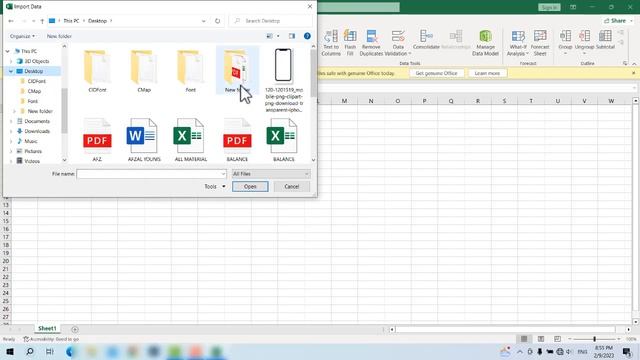This screenshot has height=360, width=640.
Task: Select the CMap folder thumbnail
Action: coord(144,70)
